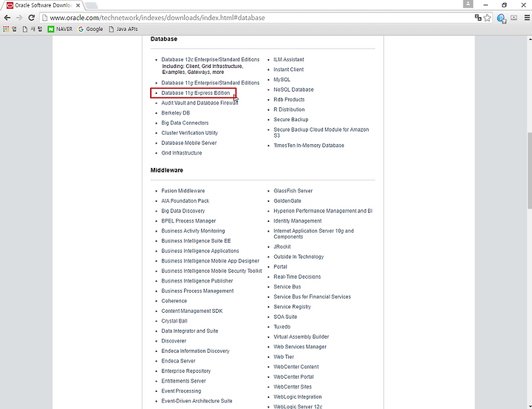
Task: Open the GlassFish Server link
Action: tap(293, 191)
